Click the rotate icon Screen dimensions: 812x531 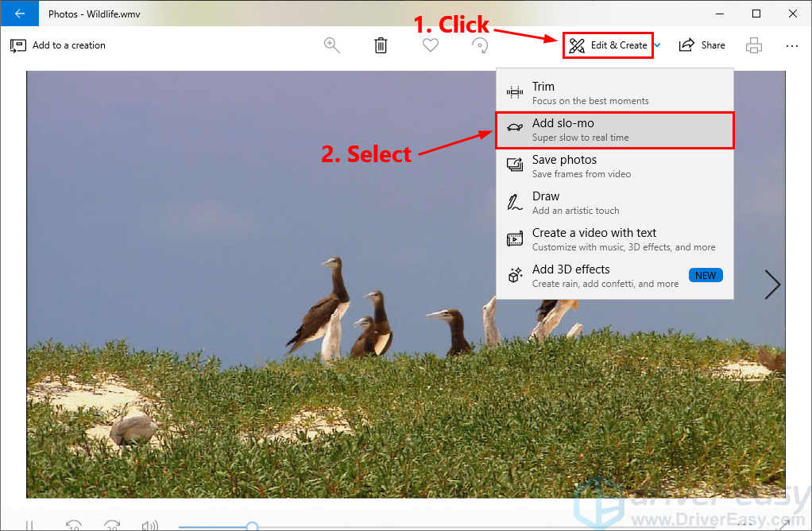click(x=479, y=45)
